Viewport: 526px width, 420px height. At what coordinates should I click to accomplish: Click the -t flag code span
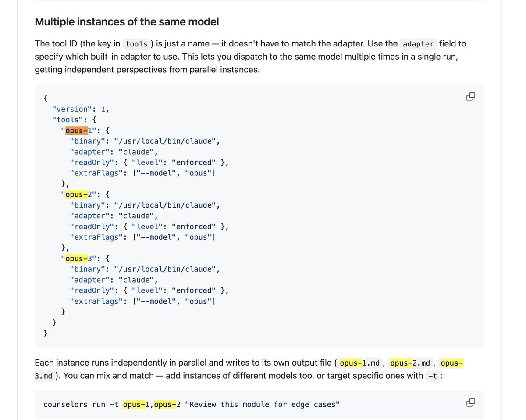pos(432,376)
